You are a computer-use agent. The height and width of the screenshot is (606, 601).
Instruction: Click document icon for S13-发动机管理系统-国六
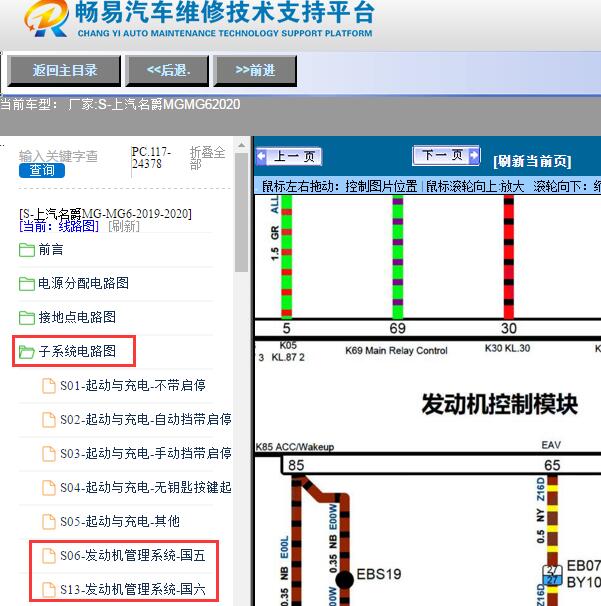click(x=49, y=590)
